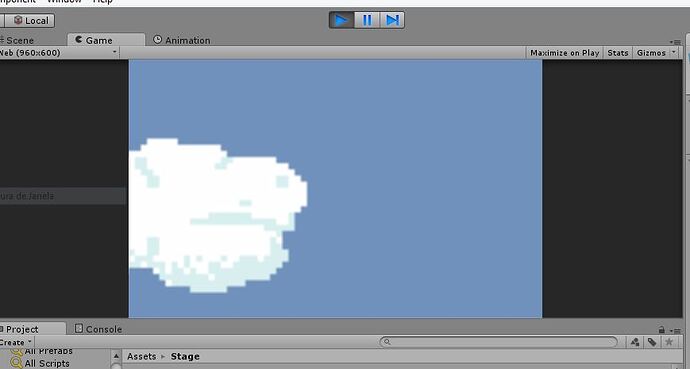Pause the game with Pause button
Viewport: 690px width, 369px height.
[x=367, y=20]
